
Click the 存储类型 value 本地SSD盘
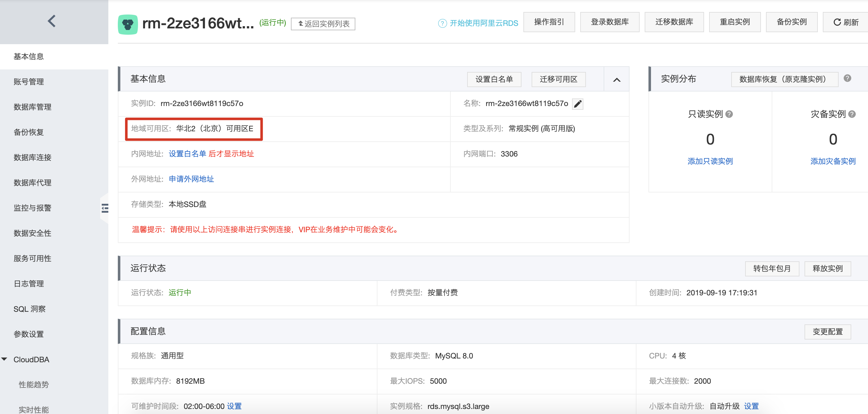coord(187,204)
